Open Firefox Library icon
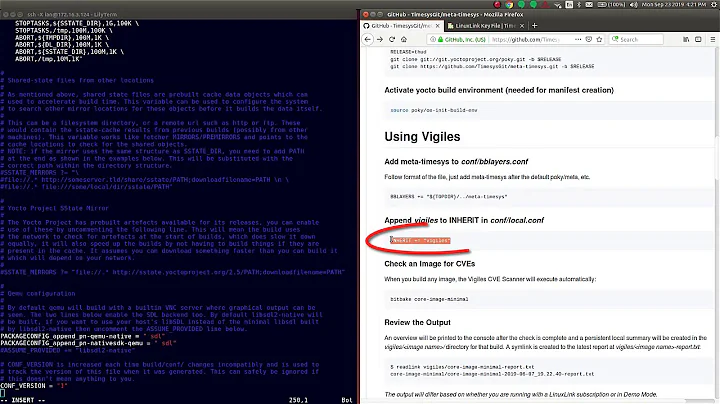This screenshot has height=404, width=720. click(x=686, y=39)
